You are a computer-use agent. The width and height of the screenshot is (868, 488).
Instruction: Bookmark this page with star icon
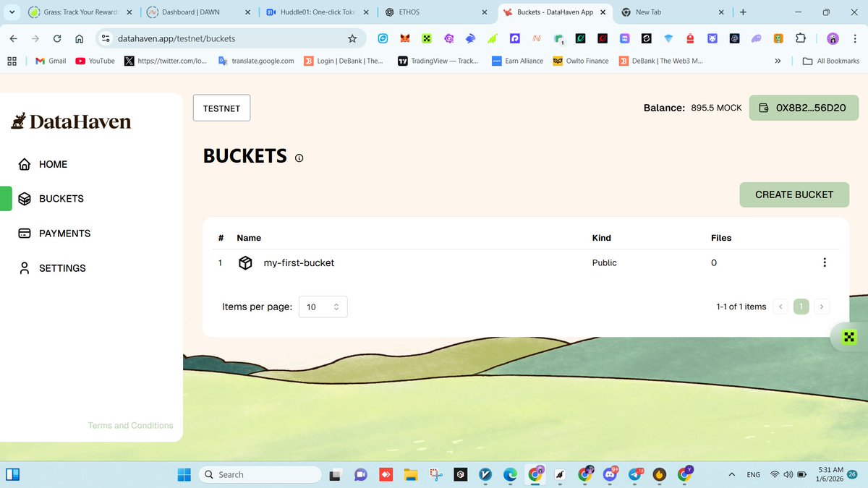[x=352, y=38]
